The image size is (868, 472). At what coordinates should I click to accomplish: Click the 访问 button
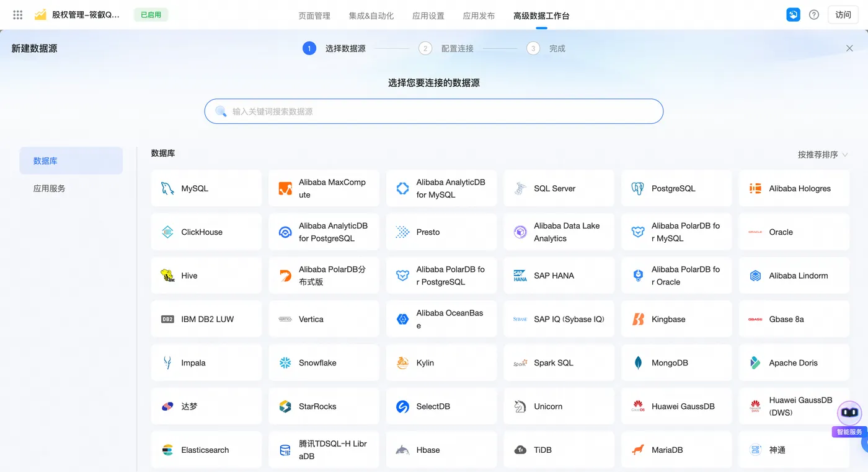843,15
